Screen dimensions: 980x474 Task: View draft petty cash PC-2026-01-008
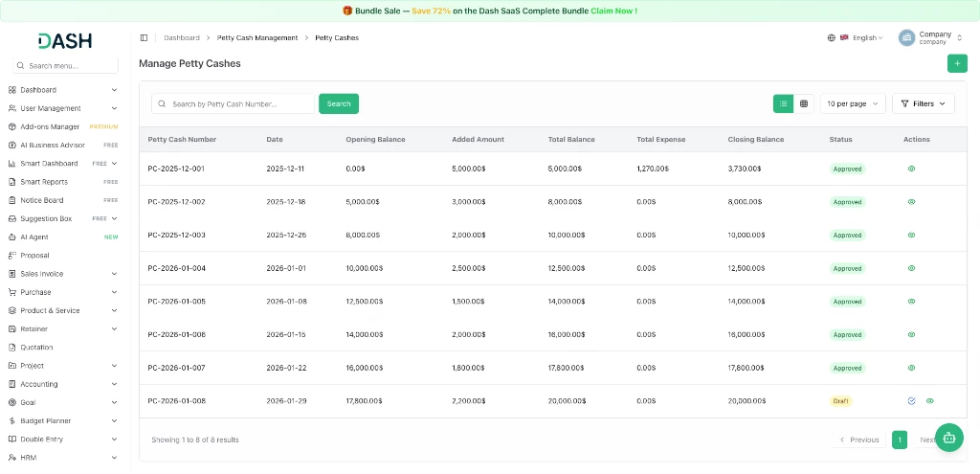(930, 401)
